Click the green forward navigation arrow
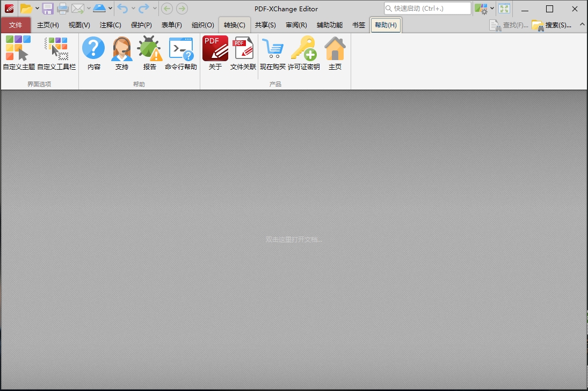The height and width of the screenshot is (391, 588). tap(182, 8)
